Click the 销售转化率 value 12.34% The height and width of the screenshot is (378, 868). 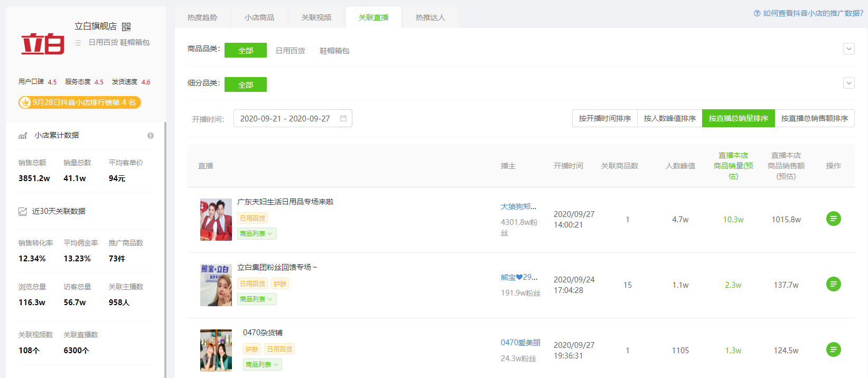(32, 259)
